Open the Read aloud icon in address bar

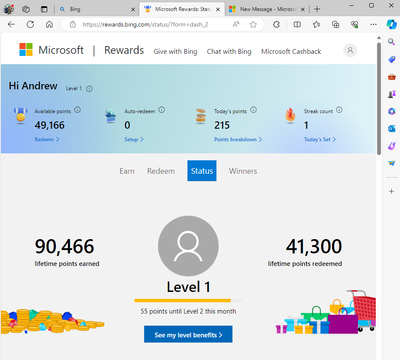236,24
